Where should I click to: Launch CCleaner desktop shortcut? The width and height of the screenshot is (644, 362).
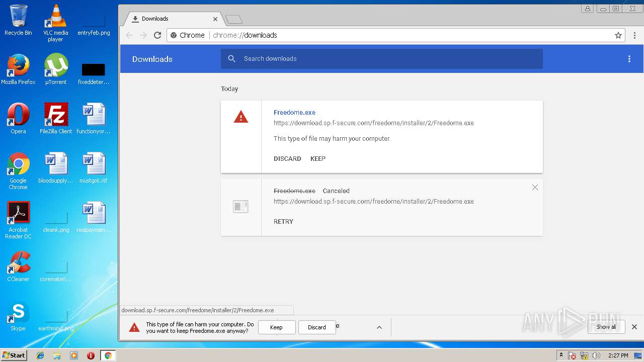(x=18, y=266)
